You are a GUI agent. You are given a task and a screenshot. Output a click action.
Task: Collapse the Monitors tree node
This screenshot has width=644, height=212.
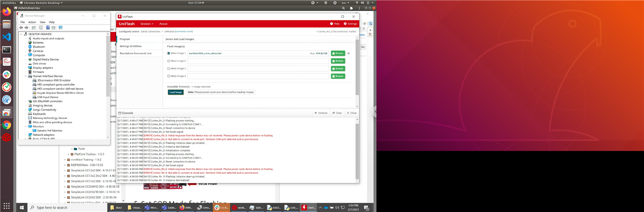26,126
